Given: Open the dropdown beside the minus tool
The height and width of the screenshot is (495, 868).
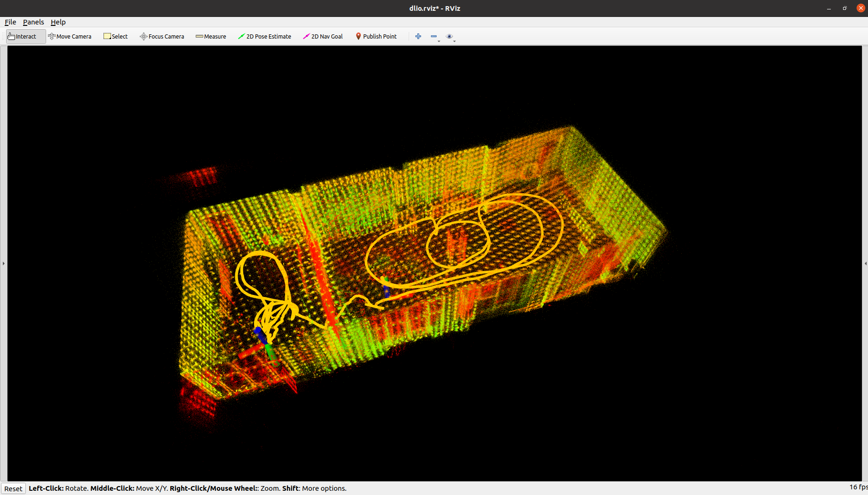Looking at the screenshot, I should (438, 40).
